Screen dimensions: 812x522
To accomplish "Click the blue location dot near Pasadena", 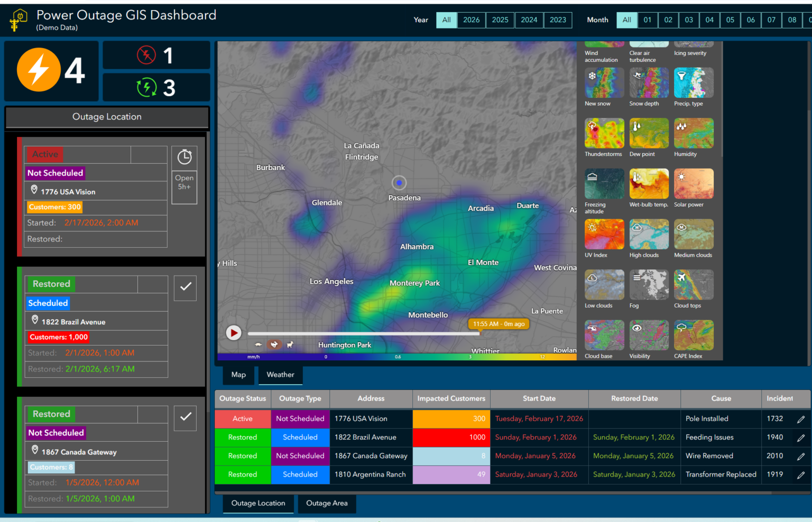I will click(x=399, y=183).
